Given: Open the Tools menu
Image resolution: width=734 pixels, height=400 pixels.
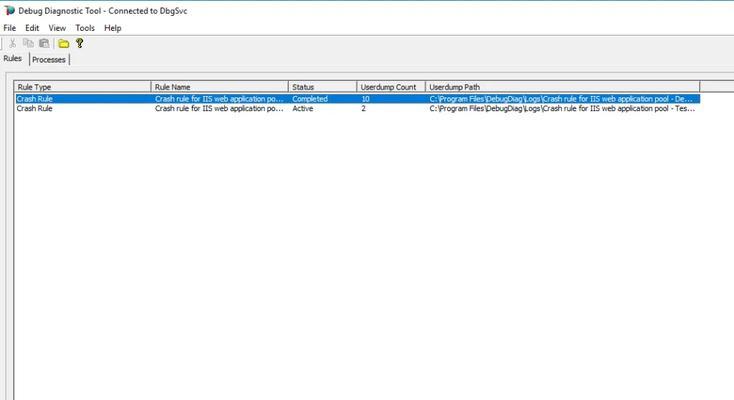Looking at the screenshot, I should pos(85,28).
